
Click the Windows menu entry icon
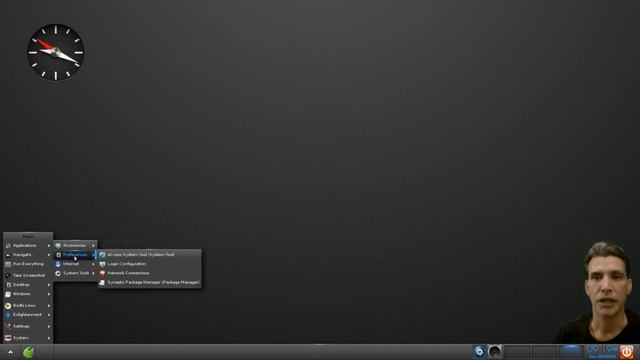(x=8, y=294)
